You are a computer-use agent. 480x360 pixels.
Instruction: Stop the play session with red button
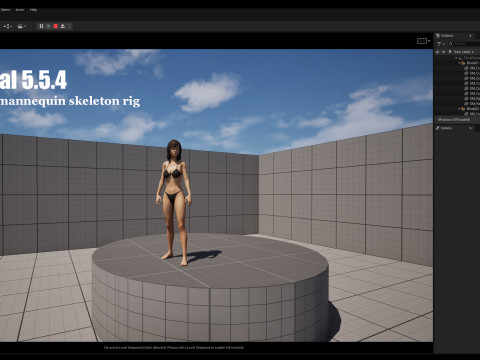click(x=56, y=26)
